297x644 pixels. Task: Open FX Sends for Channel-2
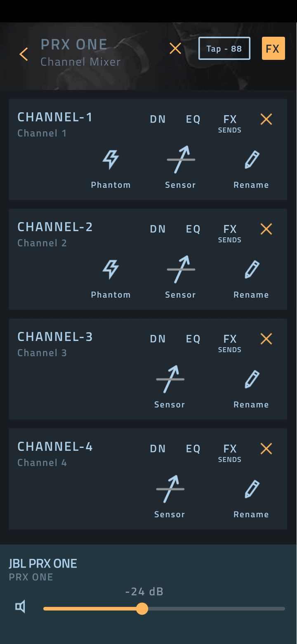click(230, 232)
